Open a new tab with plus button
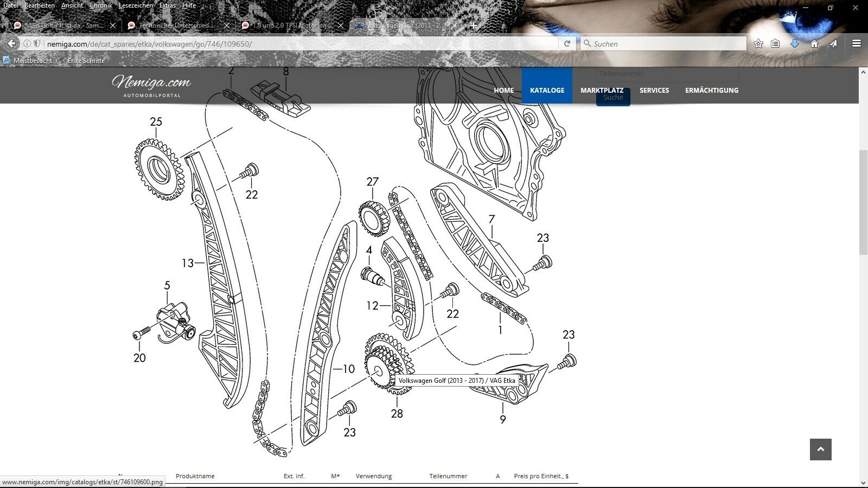868x488 pixels. click(473, 25)
